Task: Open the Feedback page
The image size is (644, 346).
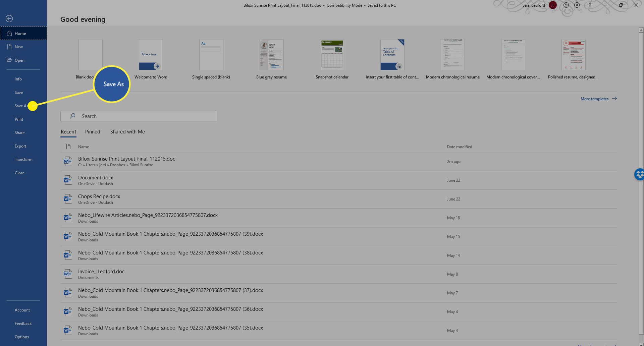Action: [x=23, y=324]
